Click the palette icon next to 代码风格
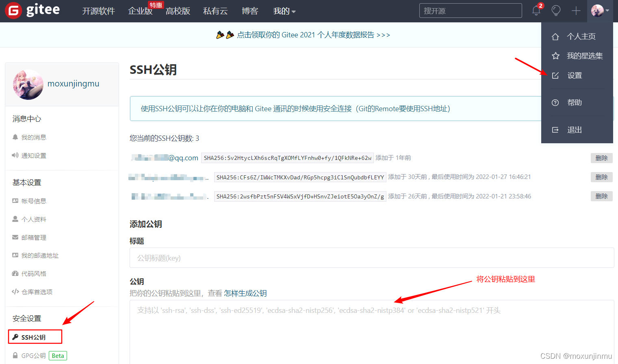The height and width of the screenshot is (364, 618). [15, 274]
